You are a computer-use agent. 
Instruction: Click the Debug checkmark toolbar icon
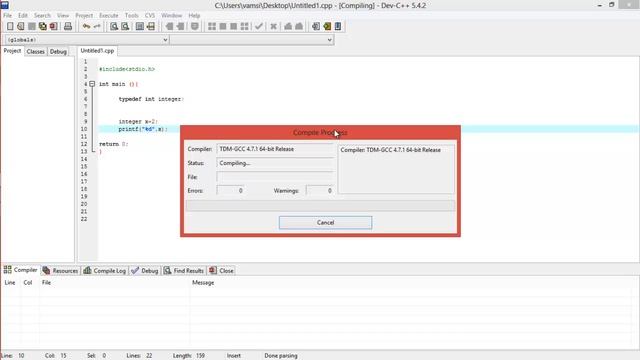pos(259,26)
